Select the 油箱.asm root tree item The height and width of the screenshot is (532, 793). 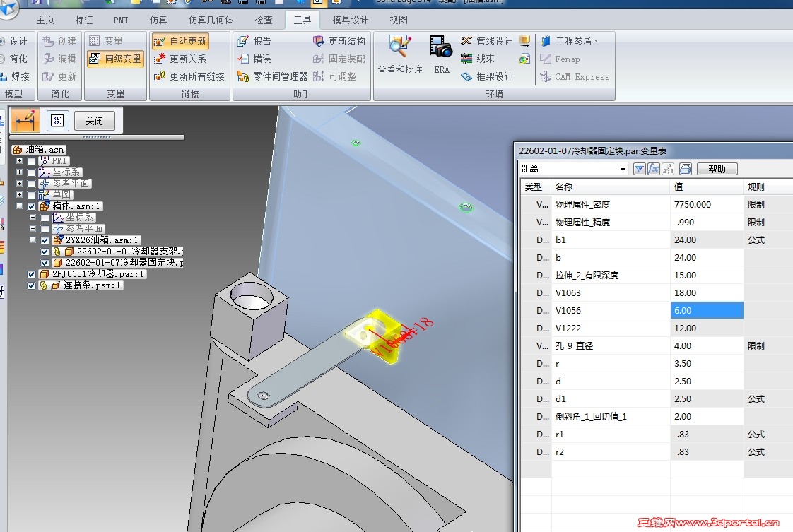tap(40, 150)
